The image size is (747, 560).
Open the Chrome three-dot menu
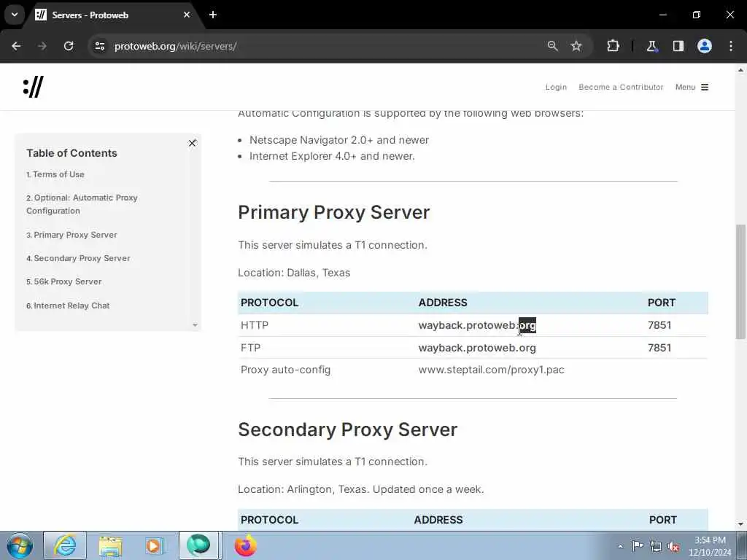coord(731,46)
